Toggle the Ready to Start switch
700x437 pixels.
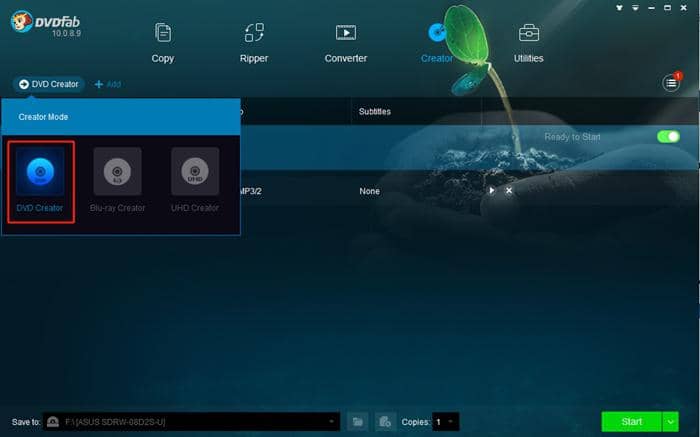pyautogui.click(x=668, y=137)
